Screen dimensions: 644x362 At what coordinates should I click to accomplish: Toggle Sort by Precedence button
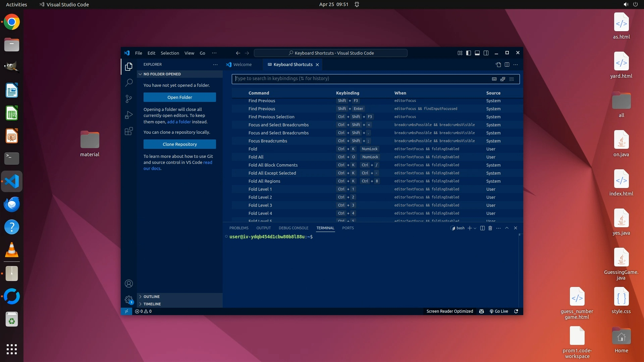click(503, 79)
